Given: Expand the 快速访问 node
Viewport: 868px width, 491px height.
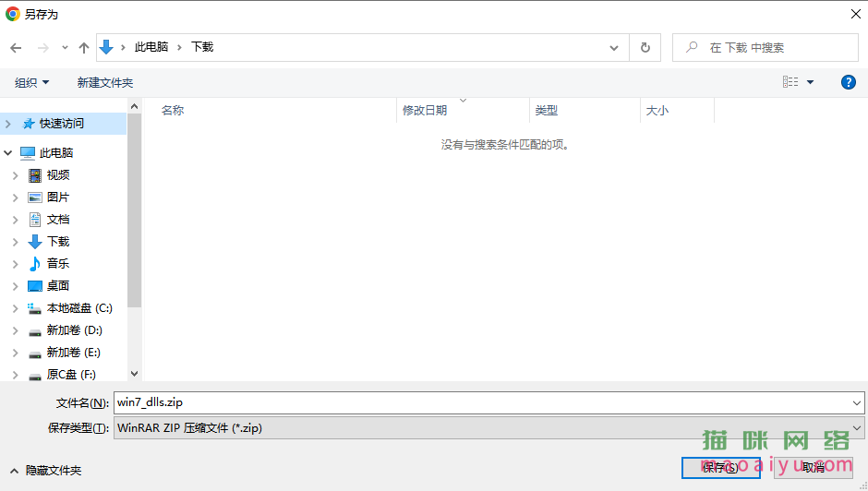Looking at the screenshot, I should pyautogui.click(x=7, y=124).
